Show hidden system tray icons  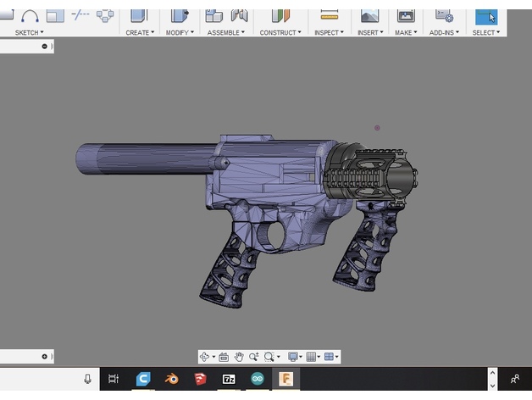tap(490, 374)
